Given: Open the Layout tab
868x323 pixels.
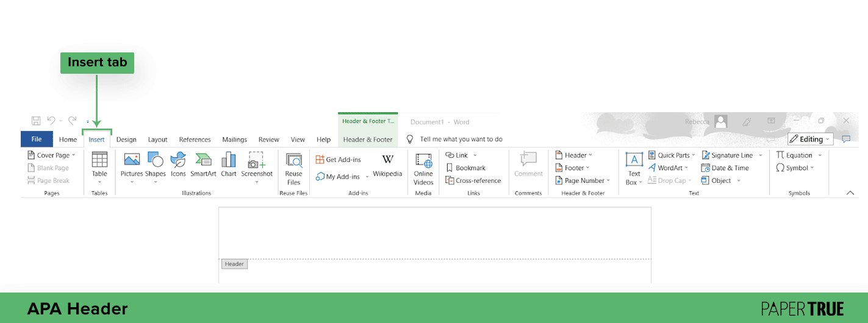Looking at the screenshot, I should pos(157,140).
